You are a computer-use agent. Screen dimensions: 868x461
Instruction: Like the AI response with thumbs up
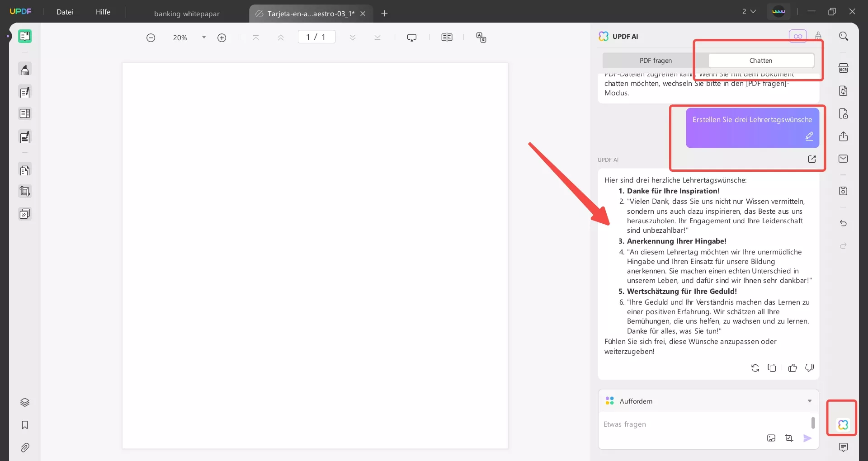coord(793,368)
